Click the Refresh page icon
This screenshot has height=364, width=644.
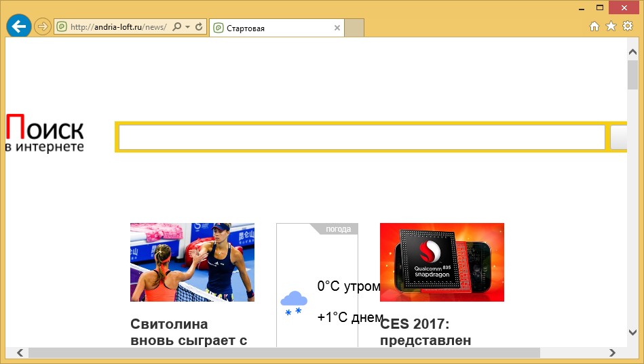(199, 27)
